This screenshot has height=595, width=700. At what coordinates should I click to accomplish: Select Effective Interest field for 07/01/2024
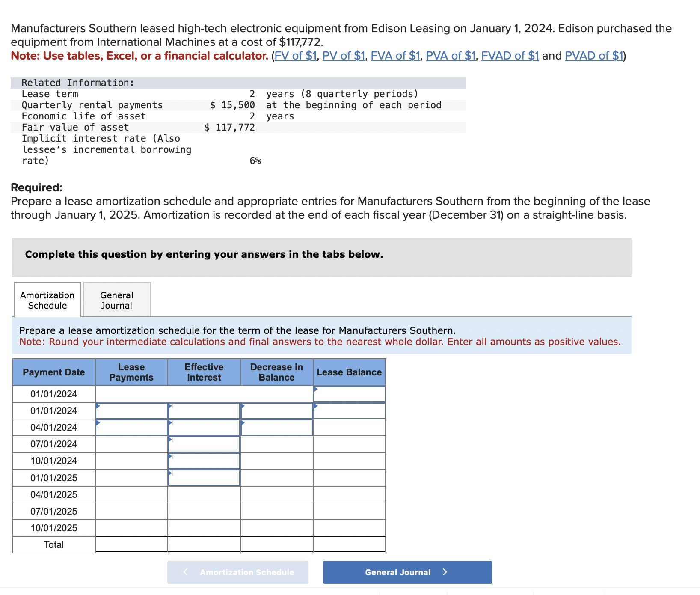click(x=204, y=444)
